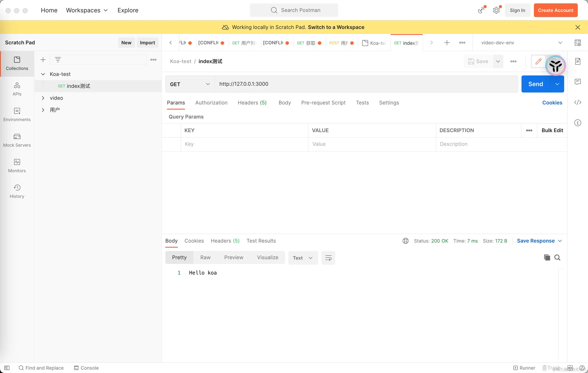This screenshot has height=373, width=588.
Task: Open the Workspaces dropdown
Action: click(87, 10)
